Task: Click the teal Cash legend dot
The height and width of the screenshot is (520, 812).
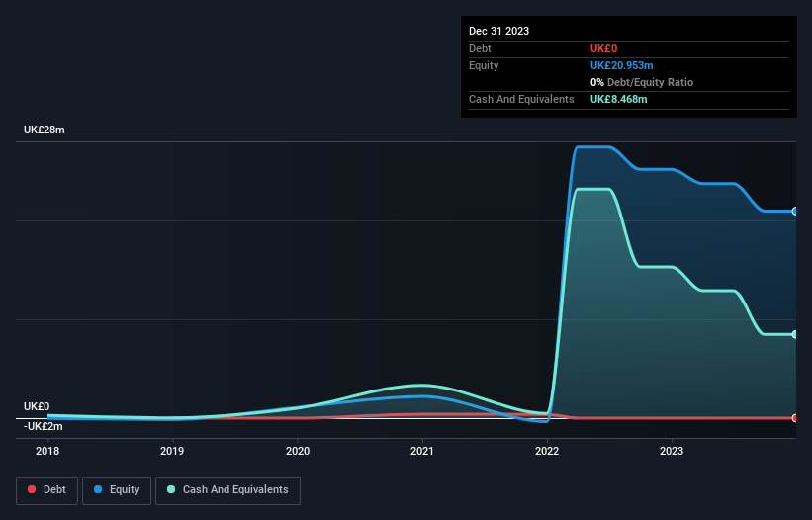Action: click(171, 489)
